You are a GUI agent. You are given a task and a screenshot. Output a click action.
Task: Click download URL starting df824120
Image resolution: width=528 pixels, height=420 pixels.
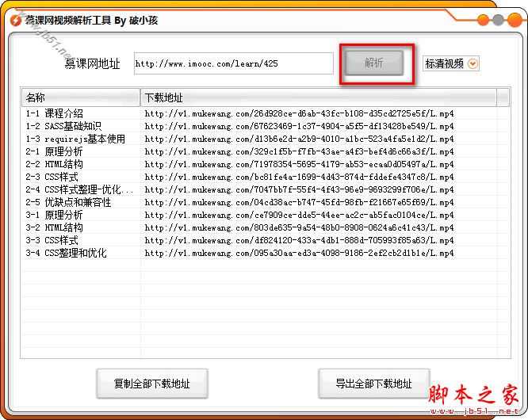300,240
